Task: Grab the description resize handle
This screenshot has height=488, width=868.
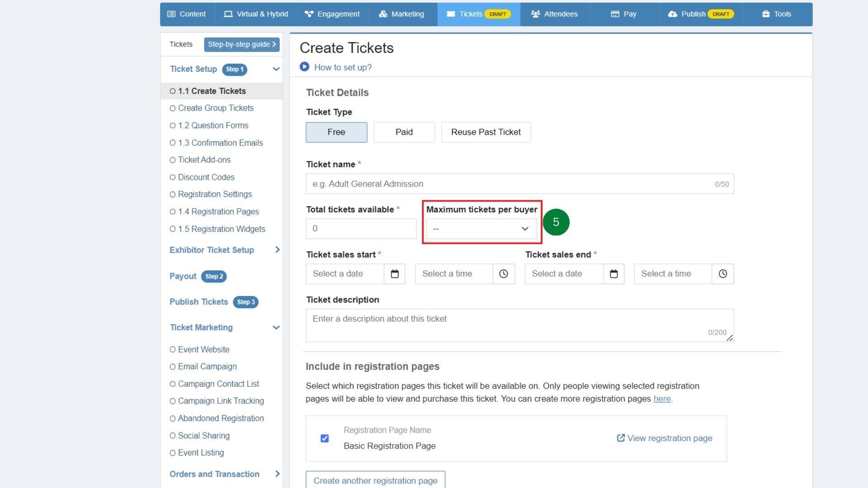Action: pyautogui.click(x=730, y=338)
